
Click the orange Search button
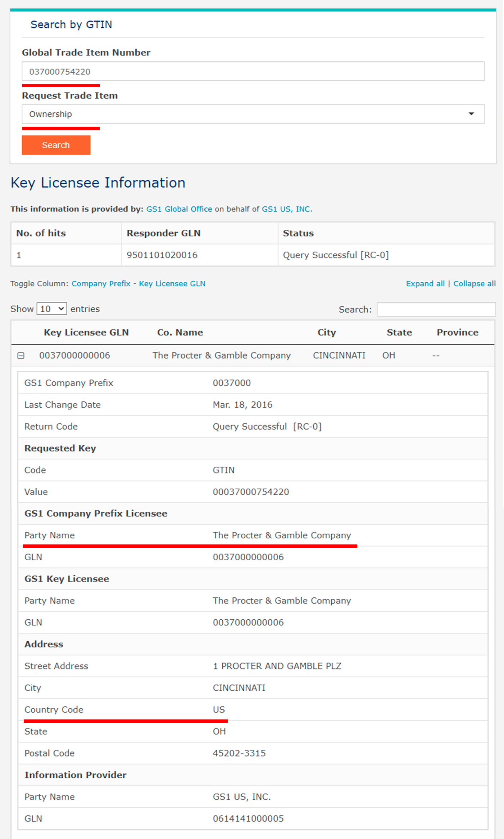pos(56,145)
